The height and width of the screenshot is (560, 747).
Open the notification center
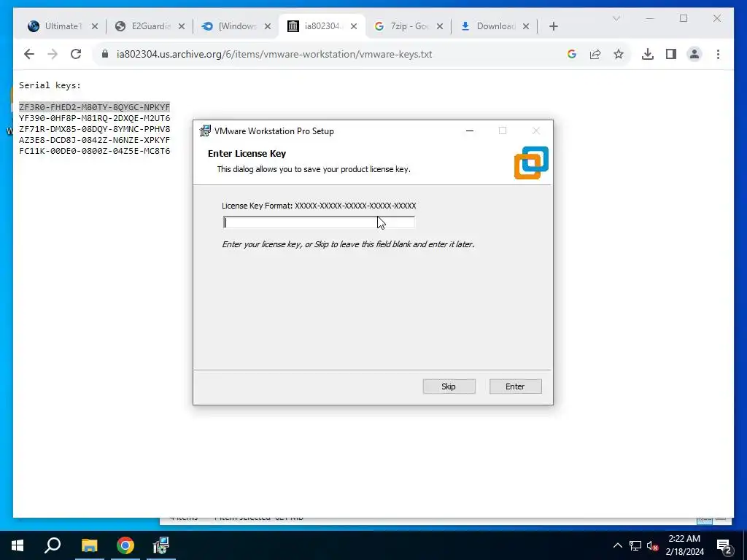click(x=724, y=545)
